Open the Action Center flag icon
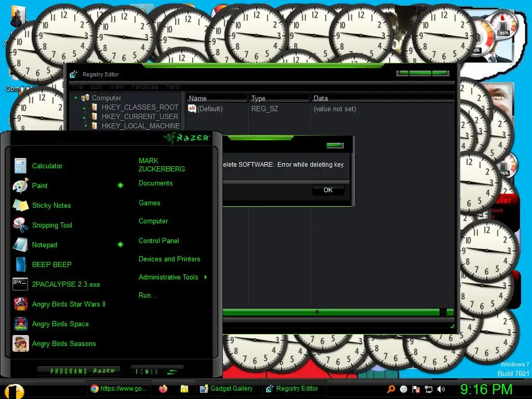 click(416, 389)
